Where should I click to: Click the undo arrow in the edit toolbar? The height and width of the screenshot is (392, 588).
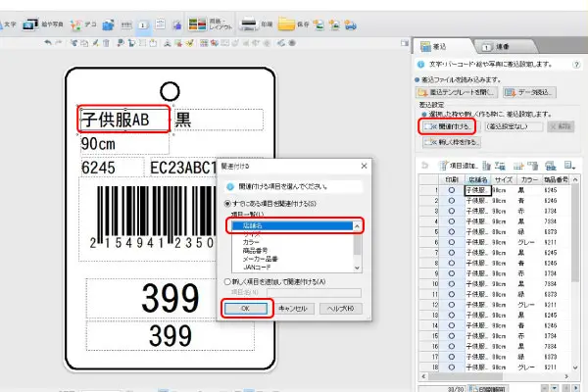(48, 43)
